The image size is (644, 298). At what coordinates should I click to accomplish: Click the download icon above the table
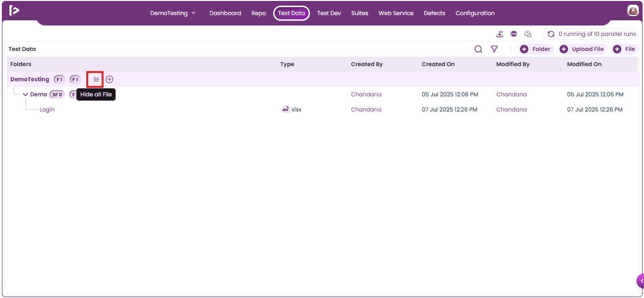click(x=500, y=34)
